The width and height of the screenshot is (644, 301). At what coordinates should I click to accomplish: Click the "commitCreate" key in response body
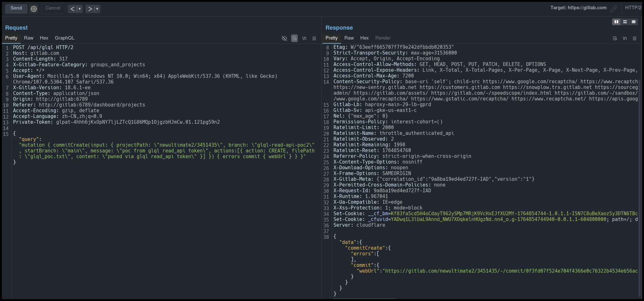point(365,248)
